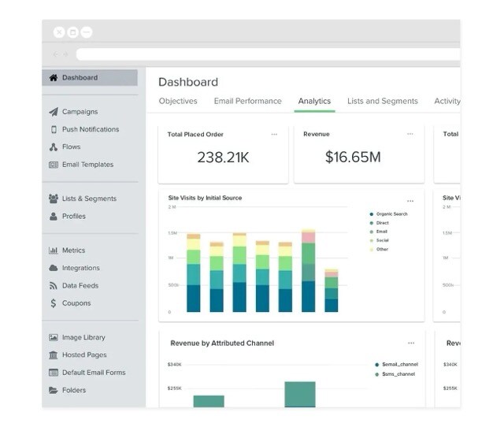Viewport: 504px width, 427px height.
Task: Open Hosted Pages in sidebar
Action: 84,355
